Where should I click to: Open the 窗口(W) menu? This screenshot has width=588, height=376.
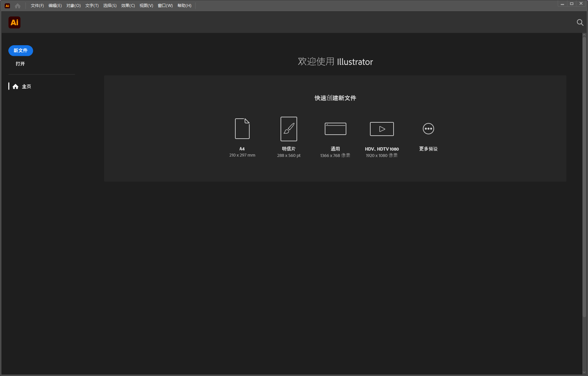coord(165,6)
